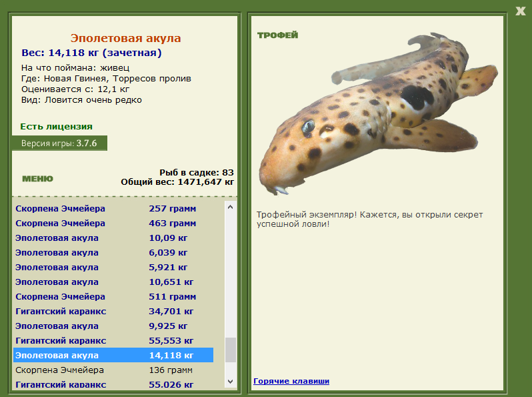Click the Общий вес: 1471,647 кг text
This screenshot has width=532, height=397.
point(177,182)
